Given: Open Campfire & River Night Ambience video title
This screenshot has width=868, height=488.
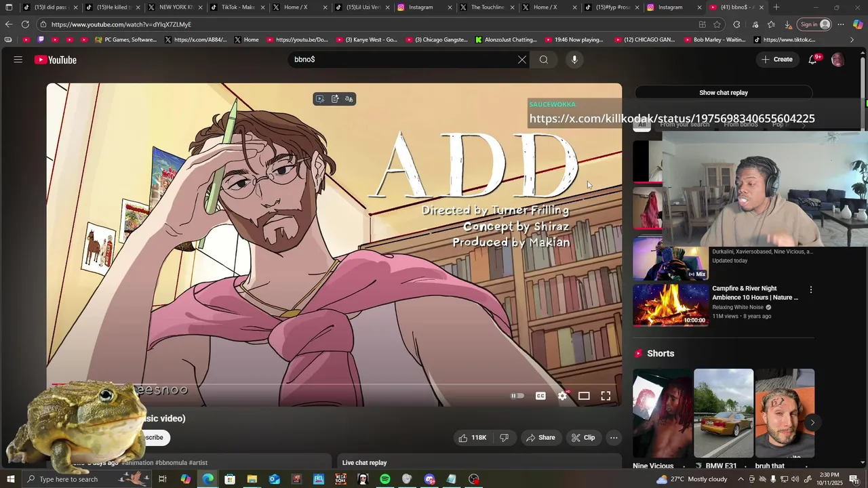Looking at the screenshot, I should pyautogui.click(x=755, y=293).
